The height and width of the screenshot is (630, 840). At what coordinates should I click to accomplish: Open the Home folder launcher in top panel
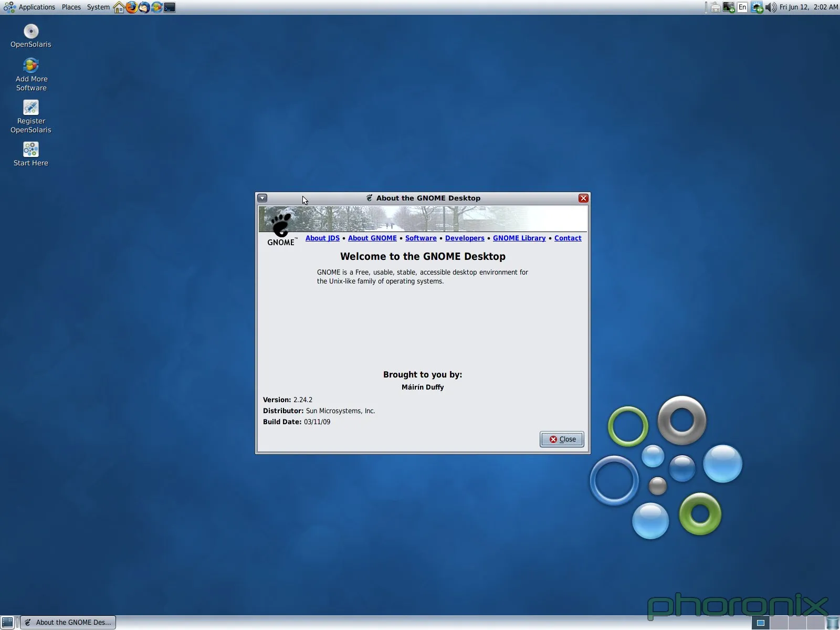pos(119,7)
